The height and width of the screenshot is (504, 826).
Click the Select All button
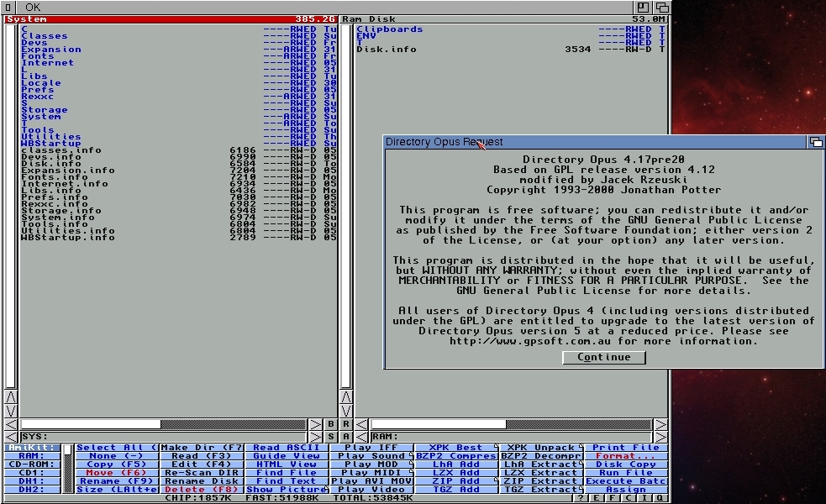[x=117, y=448]
